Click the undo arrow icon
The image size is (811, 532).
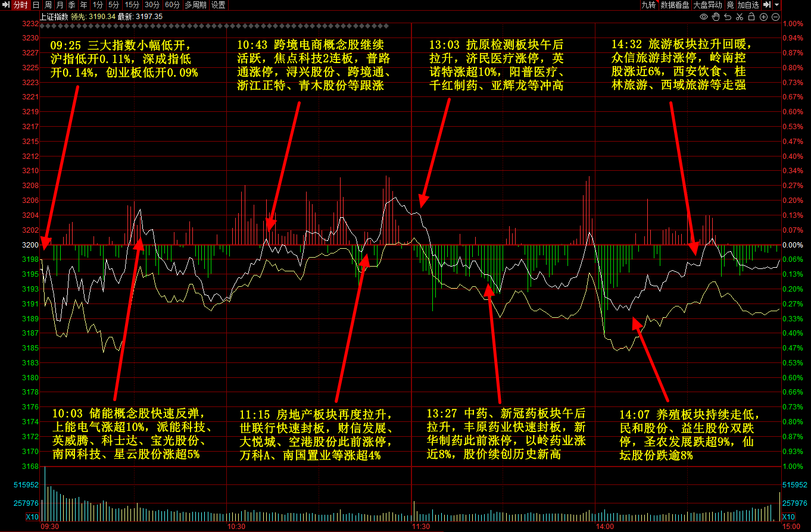point(728,17)
